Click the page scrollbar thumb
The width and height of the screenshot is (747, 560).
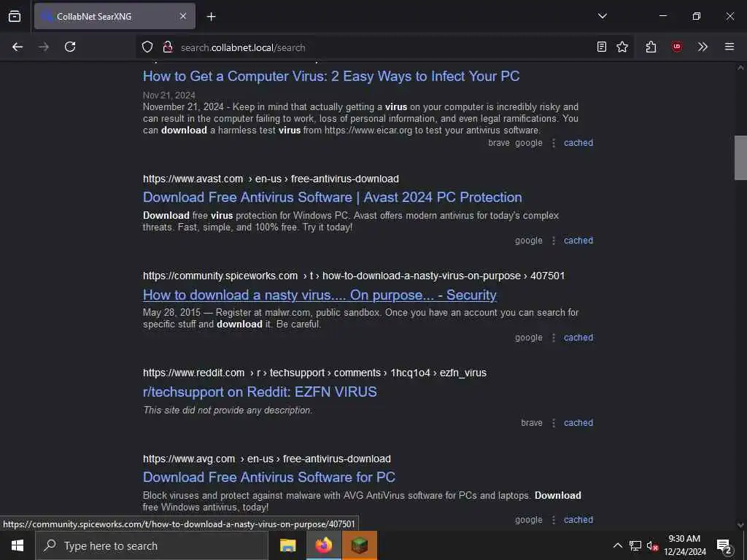pyautogui.click(x=740, y=158)
